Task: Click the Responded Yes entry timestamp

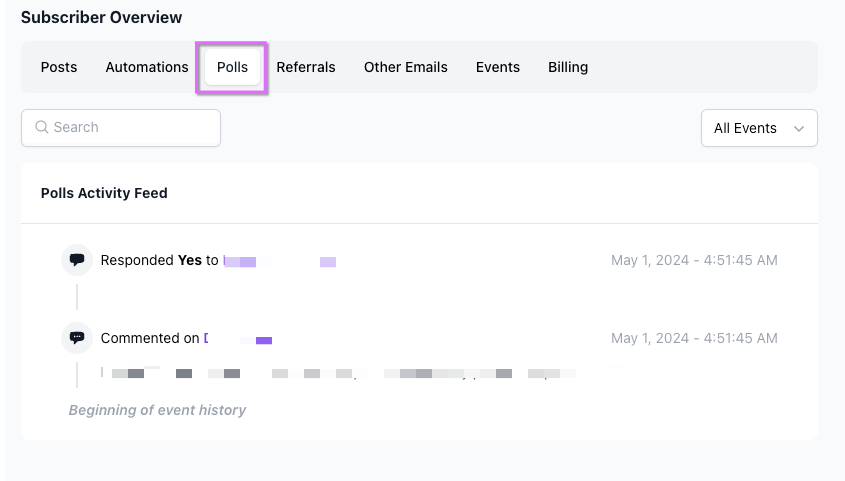Action: [x=694, y=260]
